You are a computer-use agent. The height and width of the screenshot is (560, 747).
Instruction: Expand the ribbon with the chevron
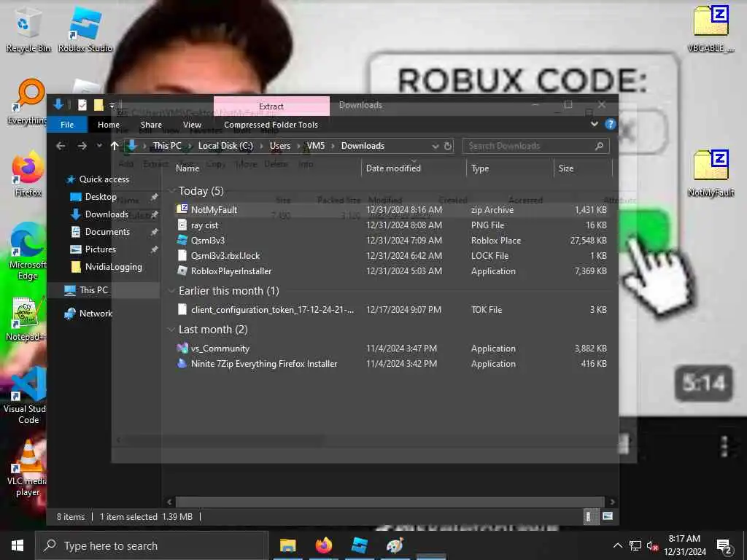point(594,124)
